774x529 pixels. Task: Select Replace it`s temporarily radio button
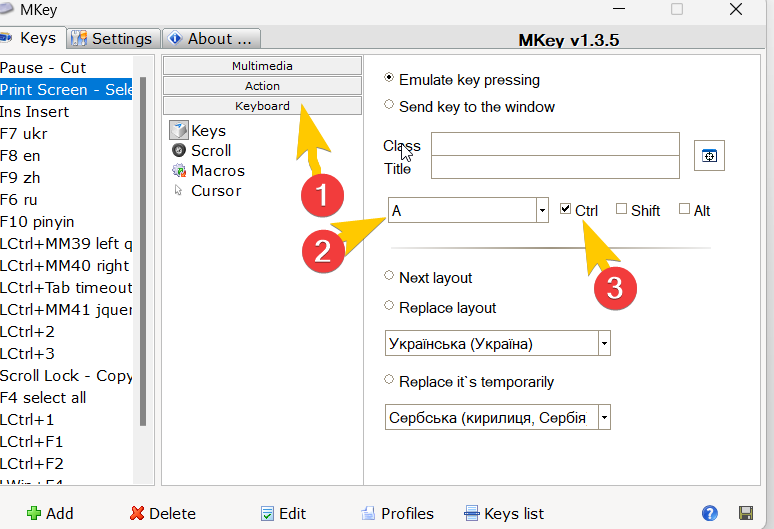tap(389, 379)
